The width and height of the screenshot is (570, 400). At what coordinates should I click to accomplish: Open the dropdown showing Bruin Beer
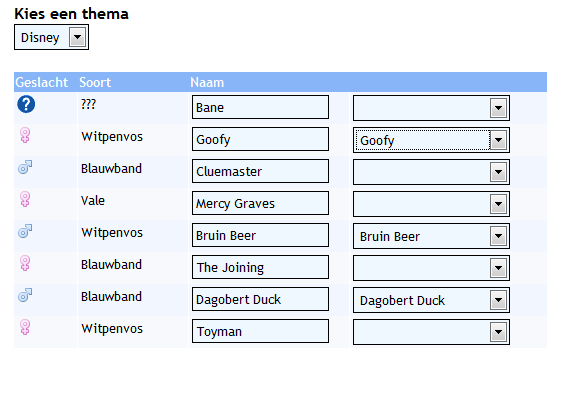pos(431,236)
